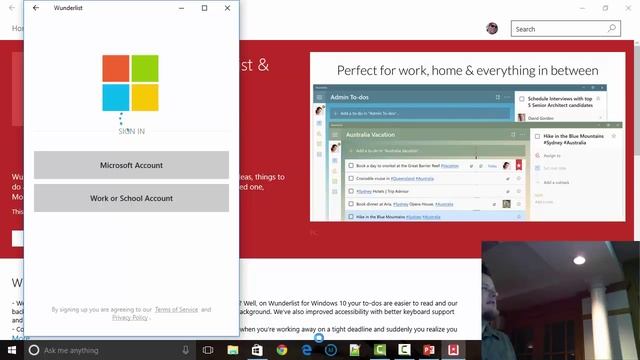Sign in with Microsoft Account
The width and height of the screenshot is (640, 360).
tap(131, 165)
